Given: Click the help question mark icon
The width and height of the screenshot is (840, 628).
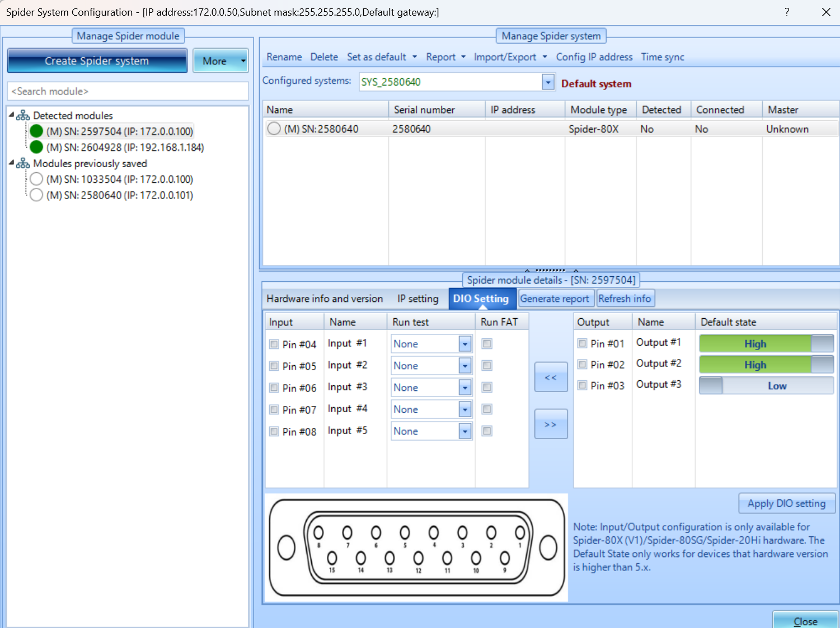Looking at the screenshot, I should (787, 12).
